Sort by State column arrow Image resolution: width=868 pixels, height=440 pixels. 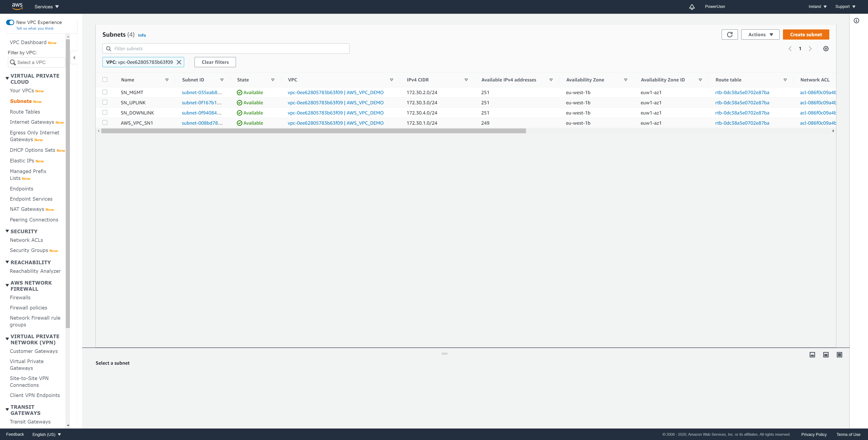(x=273, y=80)
